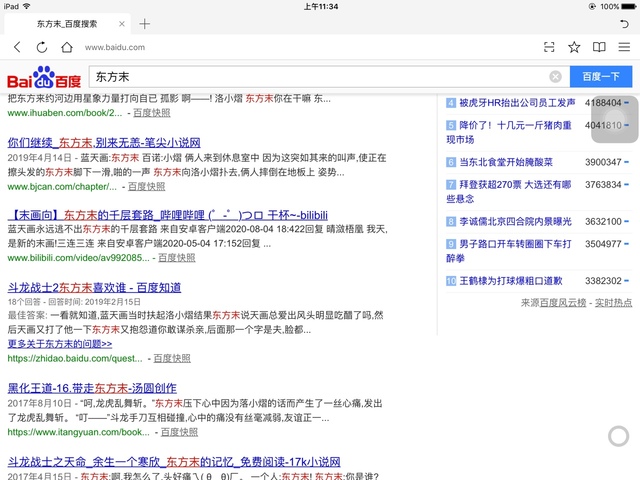Go back using the browser back arrow
Screen dimensions: 640x480
tap(17, 47)
